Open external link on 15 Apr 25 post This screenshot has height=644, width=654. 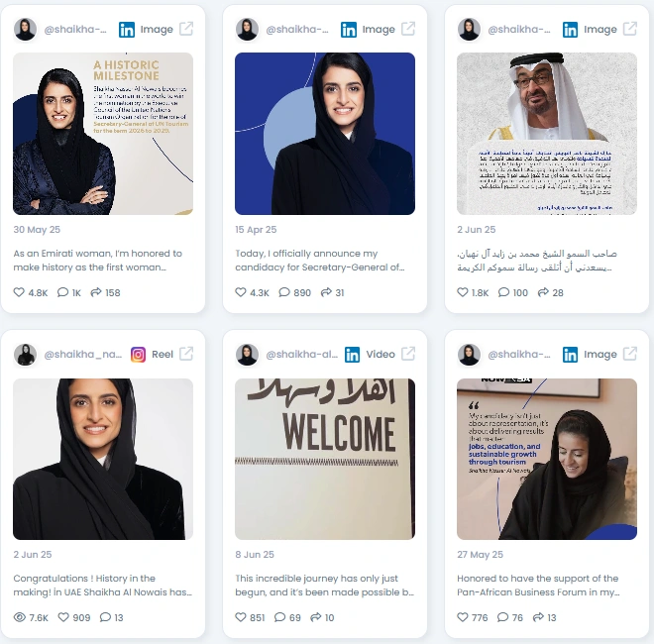(x=408, y=29)
